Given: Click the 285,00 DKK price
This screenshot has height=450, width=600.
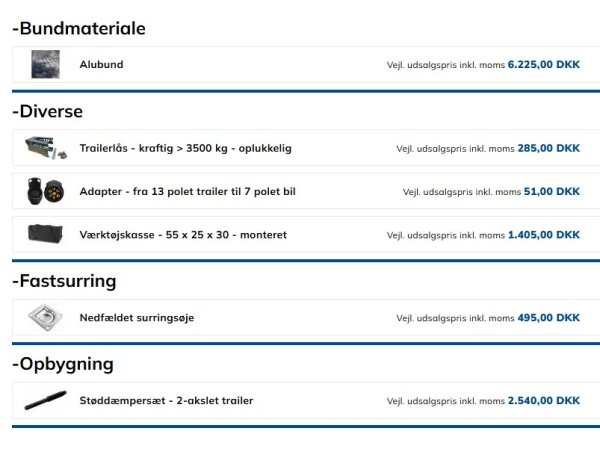Looking at the screenshot, I should (548, 148).
